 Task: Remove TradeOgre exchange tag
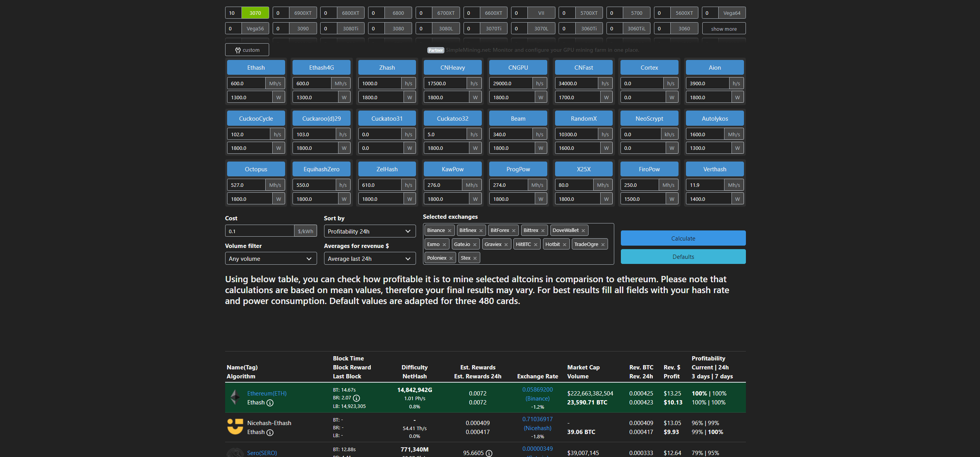click(x=603, y=245)
